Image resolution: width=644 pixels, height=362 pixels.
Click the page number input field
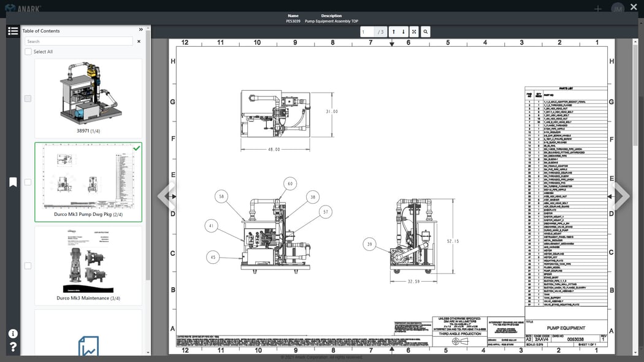[367, 32]
